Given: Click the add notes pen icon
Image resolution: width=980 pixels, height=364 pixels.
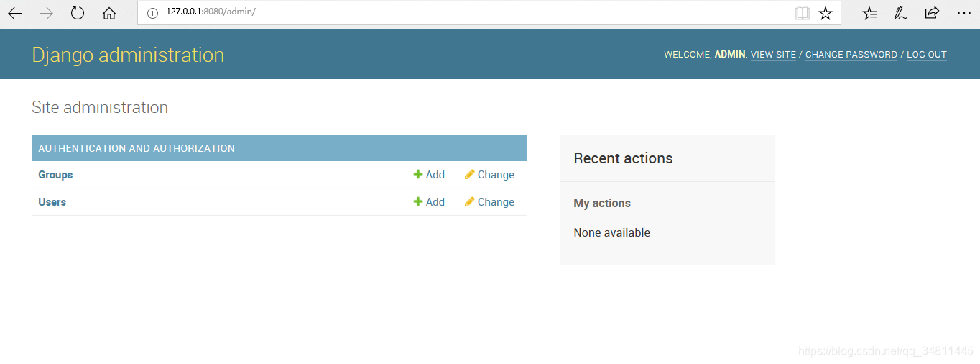Looking at the screenshot, I should (x=900, y=13).
